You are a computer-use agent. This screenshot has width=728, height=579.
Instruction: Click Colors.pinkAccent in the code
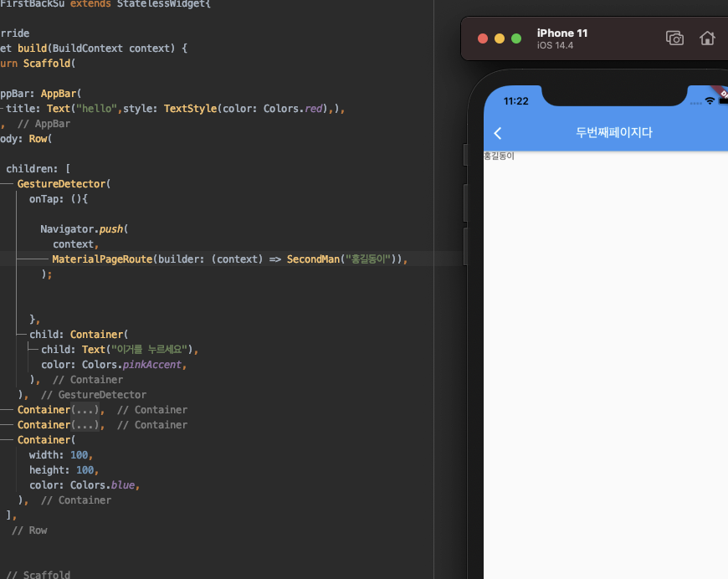(x=131, y=365)
